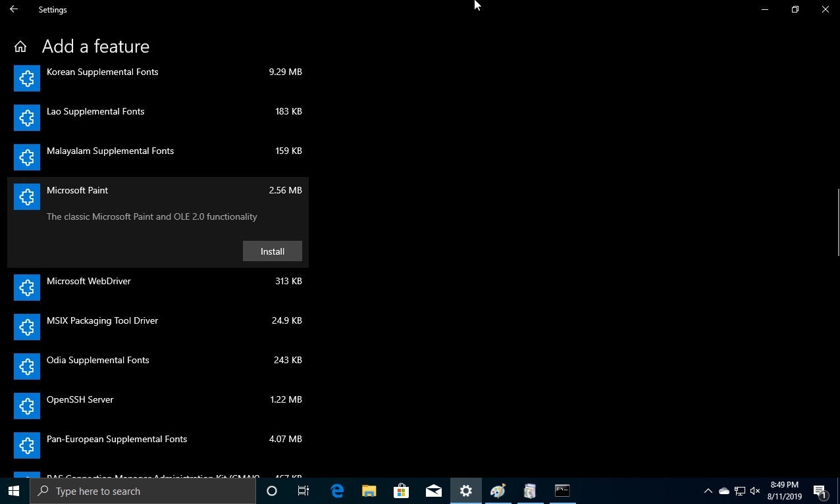Viewport: 840px width, 504px height.
Task: Click the OpenSSH Server feature icon
Action: (x=27, y=406)
